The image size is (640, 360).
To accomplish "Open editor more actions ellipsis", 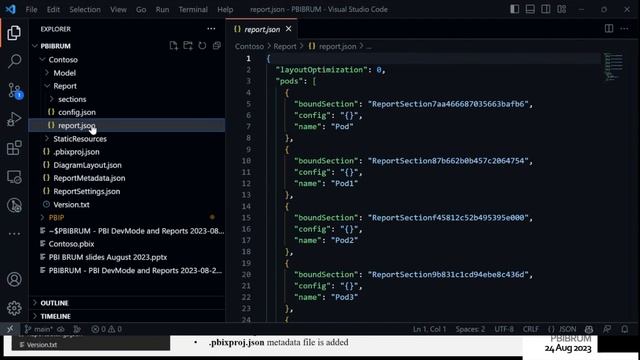I will pos(624,29).
